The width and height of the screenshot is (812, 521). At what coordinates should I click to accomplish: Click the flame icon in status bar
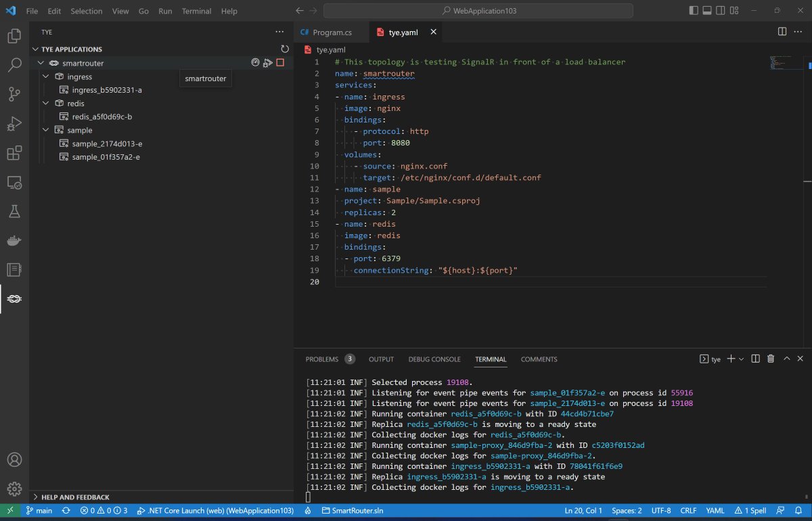click(x=308, y=511)
